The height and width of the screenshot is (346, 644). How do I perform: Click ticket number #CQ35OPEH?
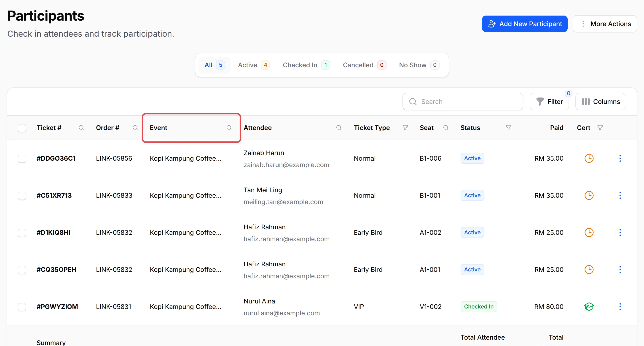click(x=56, y=269)
